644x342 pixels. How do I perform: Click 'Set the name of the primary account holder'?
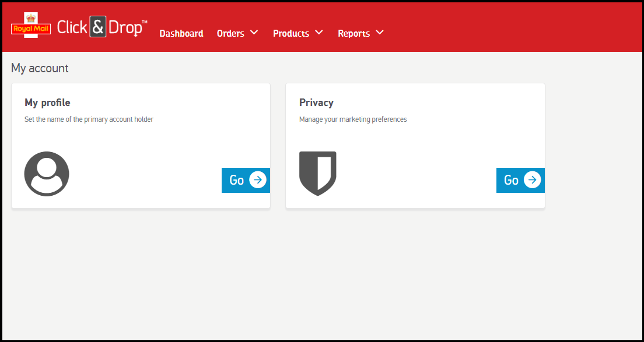[89, 120]
